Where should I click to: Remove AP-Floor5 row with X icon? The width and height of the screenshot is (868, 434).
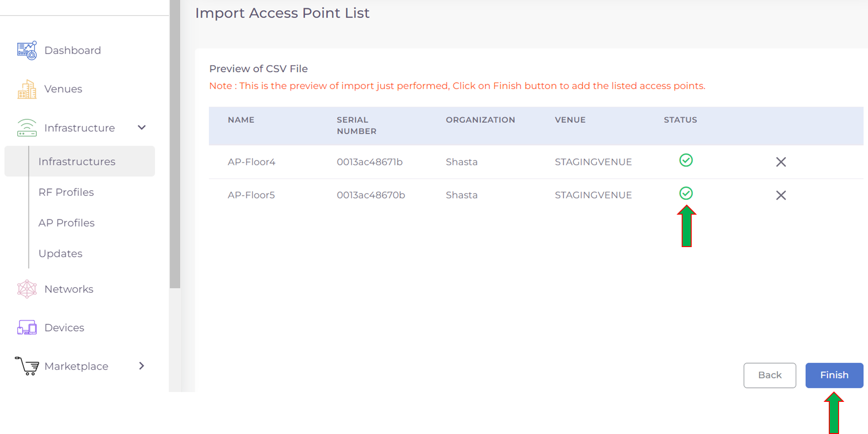click(x=781, y=195)
